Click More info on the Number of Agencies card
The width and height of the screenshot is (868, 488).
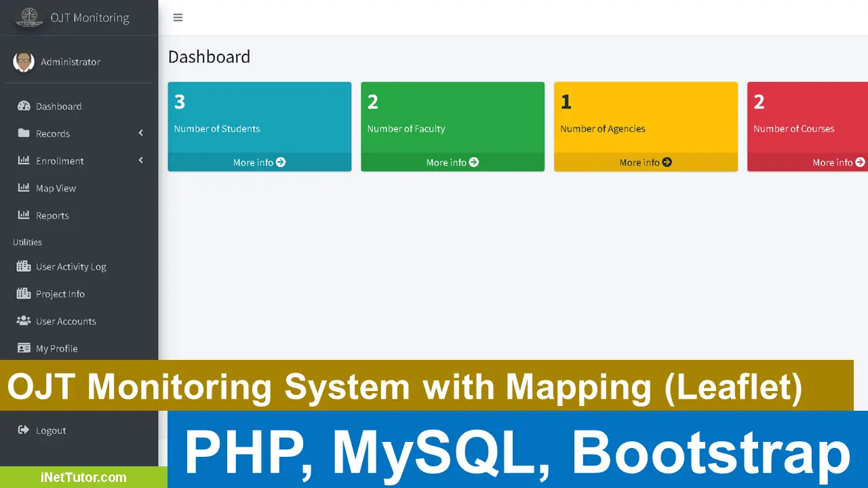coord(645,163)
